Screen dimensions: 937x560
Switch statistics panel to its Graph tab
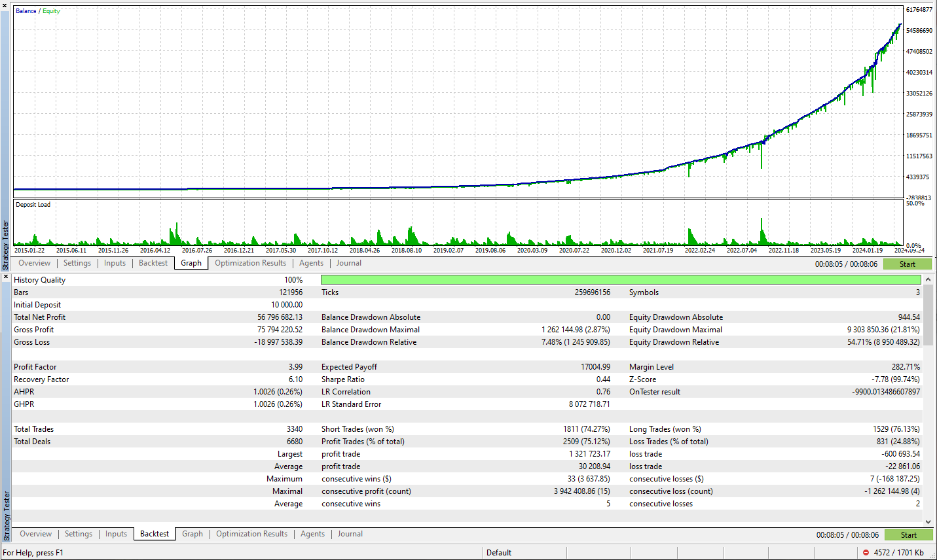point(193,534)
